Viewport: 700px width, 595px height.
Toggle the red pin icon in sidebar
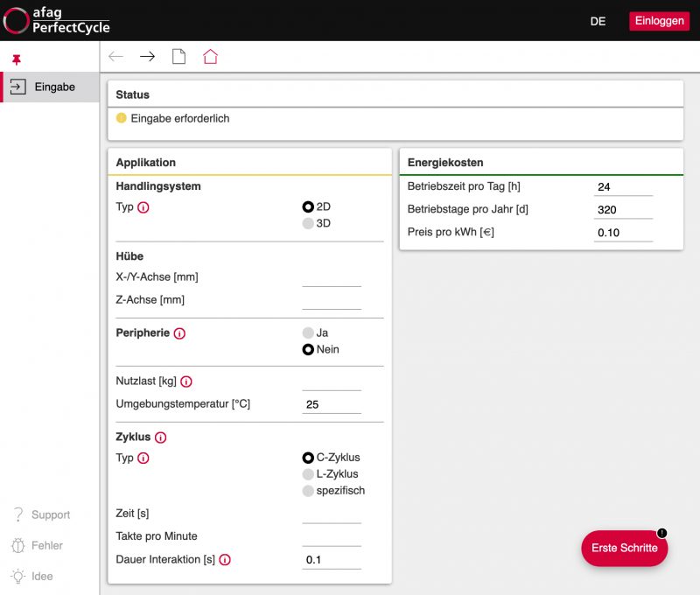pos(17,59)
